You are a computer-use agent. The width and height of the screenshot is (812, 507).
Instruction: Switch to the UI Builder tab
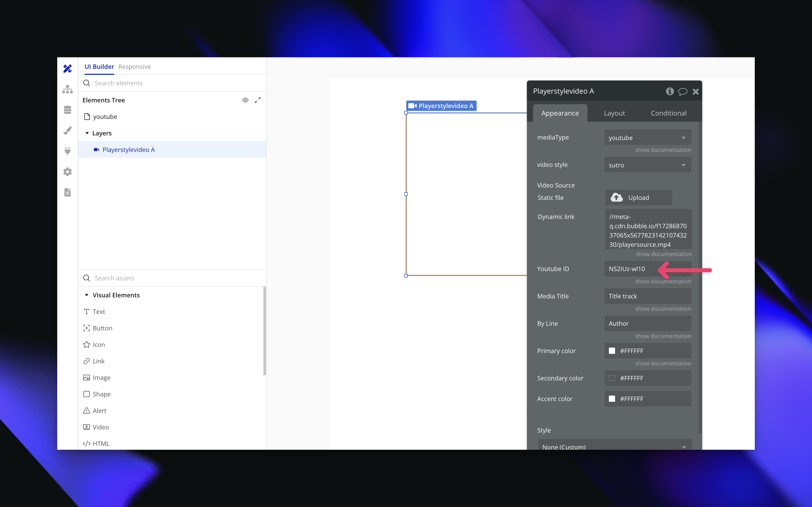click(99, 66)
